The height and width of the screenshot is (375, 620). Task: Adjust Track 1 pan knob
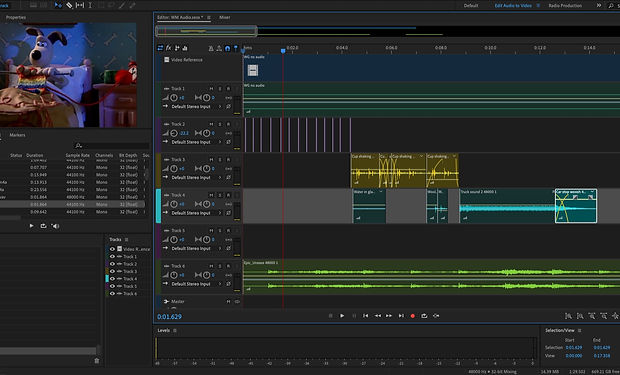pyautogui.click(x=206, y=98)
